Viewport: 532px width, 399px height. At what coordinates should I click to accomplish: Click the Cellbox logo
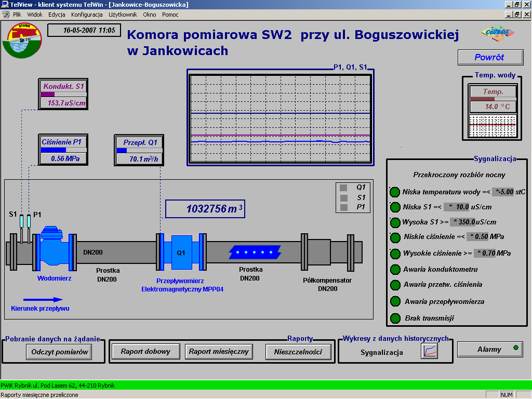498,33
